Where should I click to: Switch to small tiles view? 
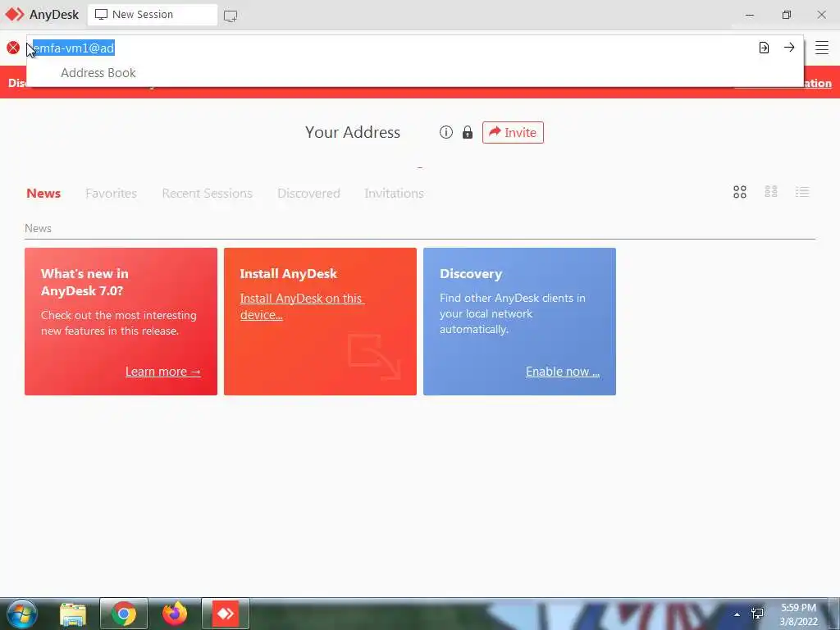[x=771, y=191]
